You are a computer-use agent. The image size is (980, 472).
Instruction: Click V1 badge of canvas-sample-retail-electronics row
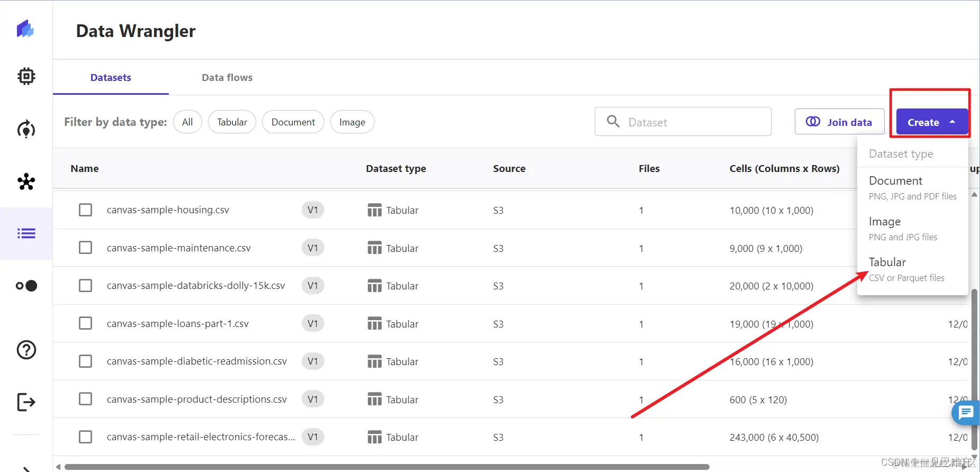click(x=313, y=437)
